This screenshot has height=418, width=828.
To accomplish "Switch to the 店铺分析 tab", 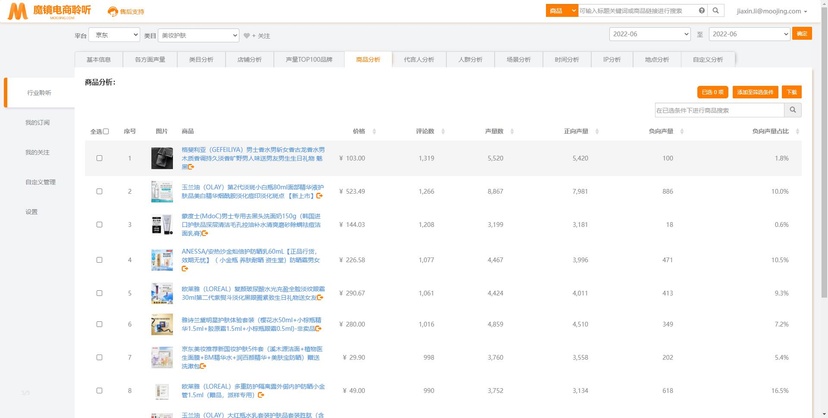I will click(249, 60).
